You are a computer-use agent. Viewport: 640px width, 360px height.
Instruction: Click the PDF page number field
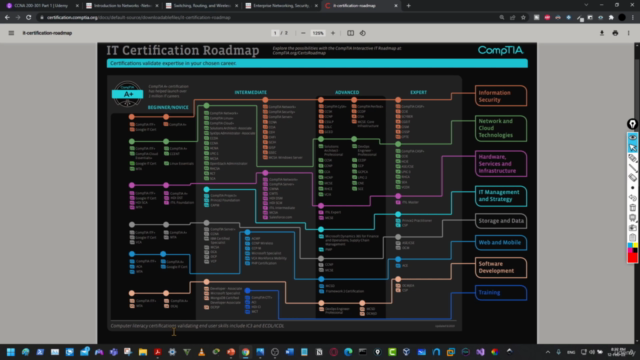[275, 33]
